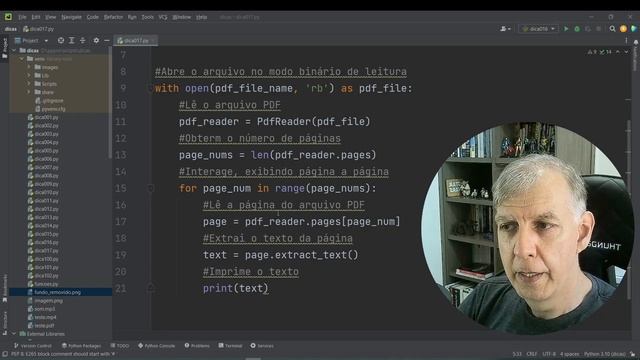
Task: Open Project panel gear settings
Action: [96, 40]
